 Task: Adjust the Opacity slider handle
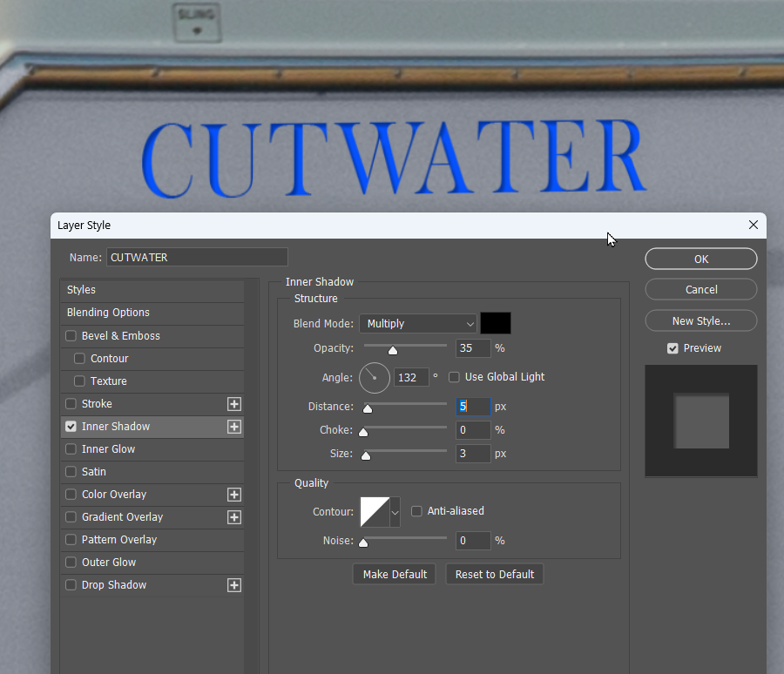[393, 347]
